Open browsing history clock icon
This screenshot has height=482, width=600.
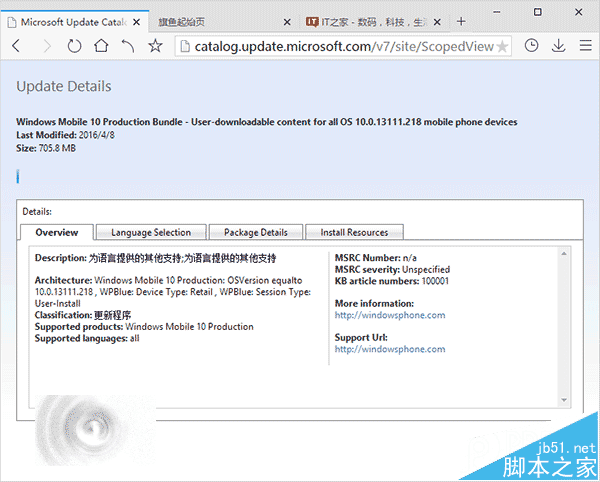(x=531, y=46)
